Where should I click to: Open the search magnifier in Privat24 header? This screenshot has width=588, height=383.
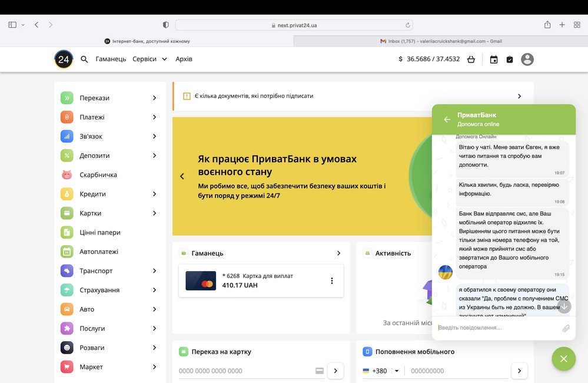84,60
